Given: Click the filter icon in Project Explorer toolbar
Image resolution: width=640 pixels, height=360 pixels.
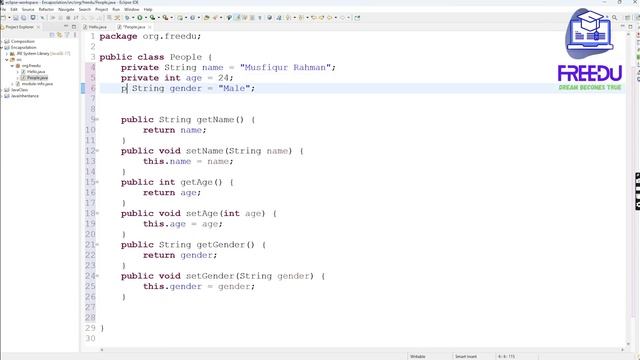Looking at the screenshot, I should [x=67, y=35].
